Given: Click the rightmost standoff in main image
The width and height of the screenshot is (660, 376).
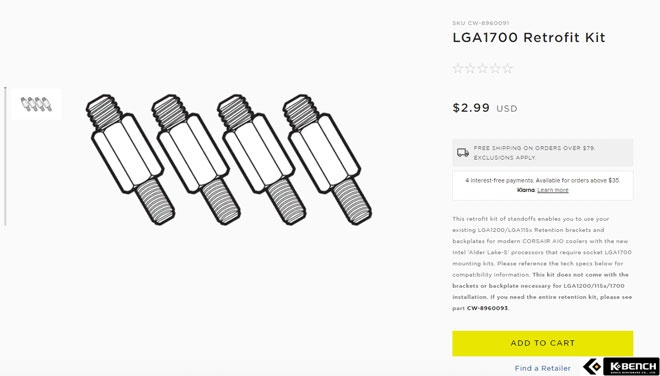Looking at the screenshot, I should [x=327, y=159].
